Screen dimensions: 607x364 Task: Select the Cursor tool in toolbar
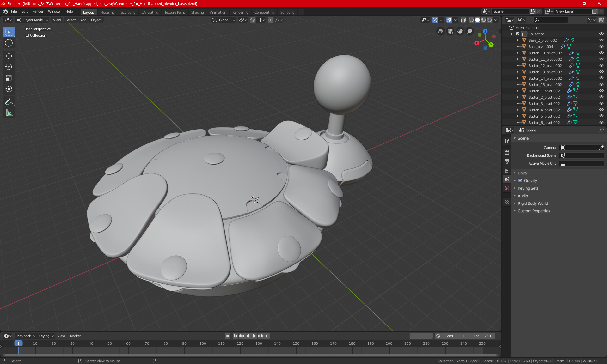(x=9, y=43)
